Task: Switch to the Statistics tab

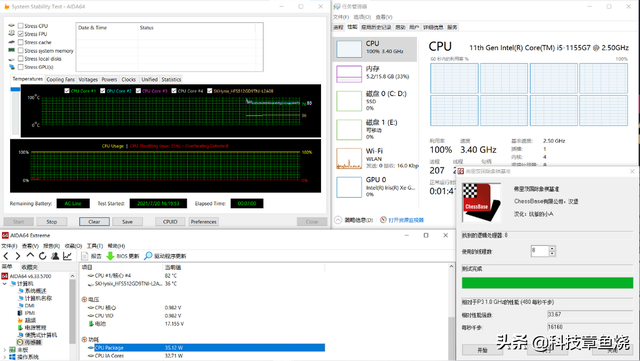Action: click(171, 79)
